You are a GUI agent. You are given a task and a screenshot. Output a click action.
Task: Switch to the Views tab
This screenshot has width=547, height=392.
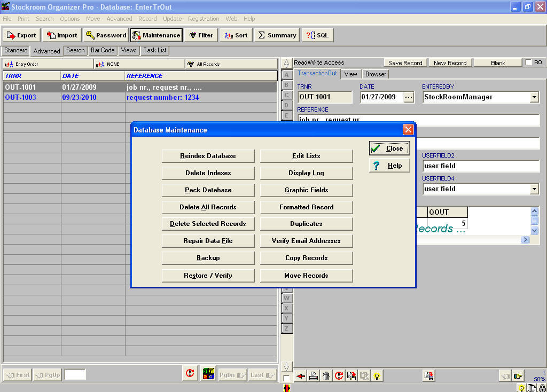click(x=129, y=50)
